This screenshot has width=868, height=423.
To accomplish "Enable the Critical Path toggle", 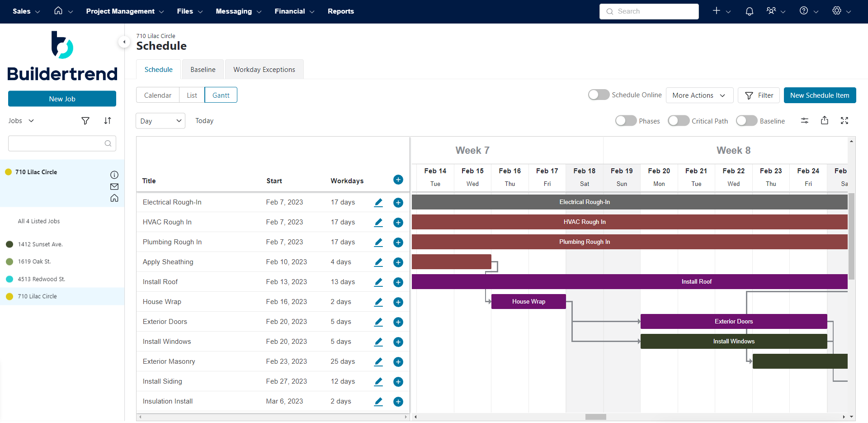I will pyautogui.click(x=679, y=120).
